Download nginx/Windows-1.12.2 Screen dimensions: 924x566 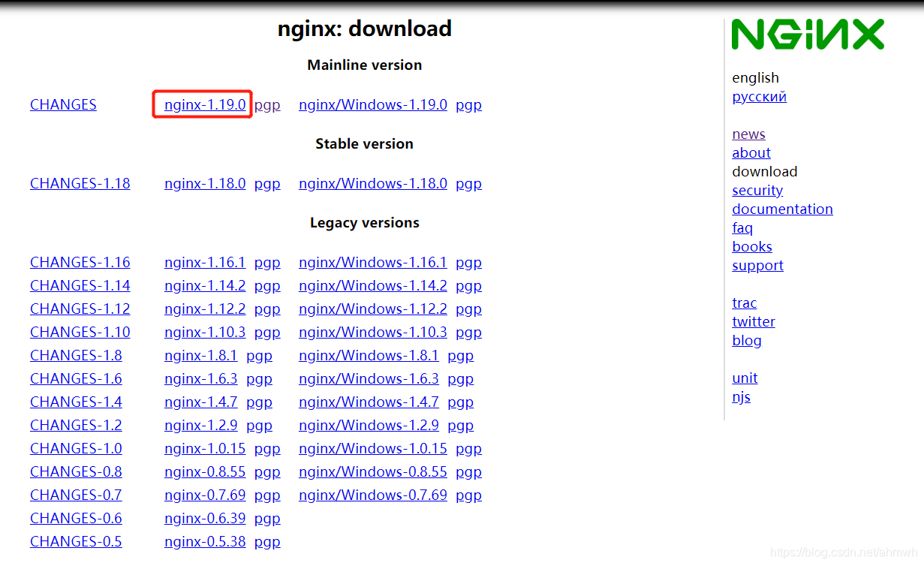(373, 309)
